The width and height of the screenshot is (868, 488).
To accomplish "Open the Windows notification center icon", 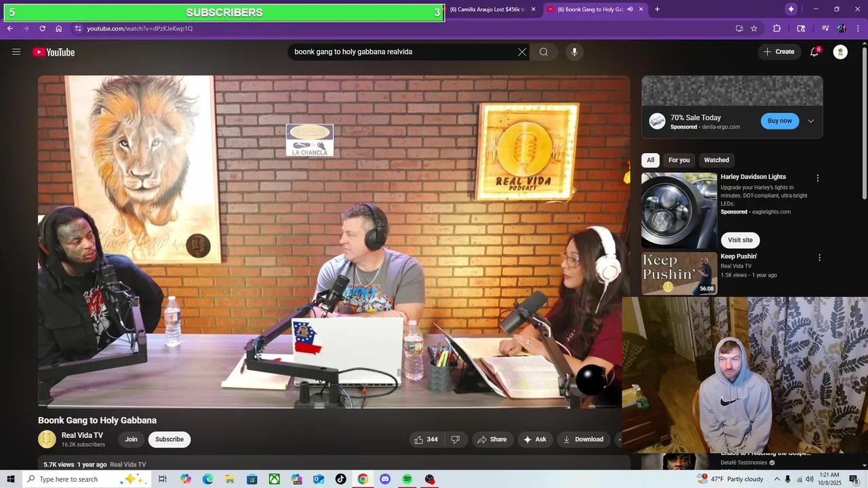I will 855,479.
